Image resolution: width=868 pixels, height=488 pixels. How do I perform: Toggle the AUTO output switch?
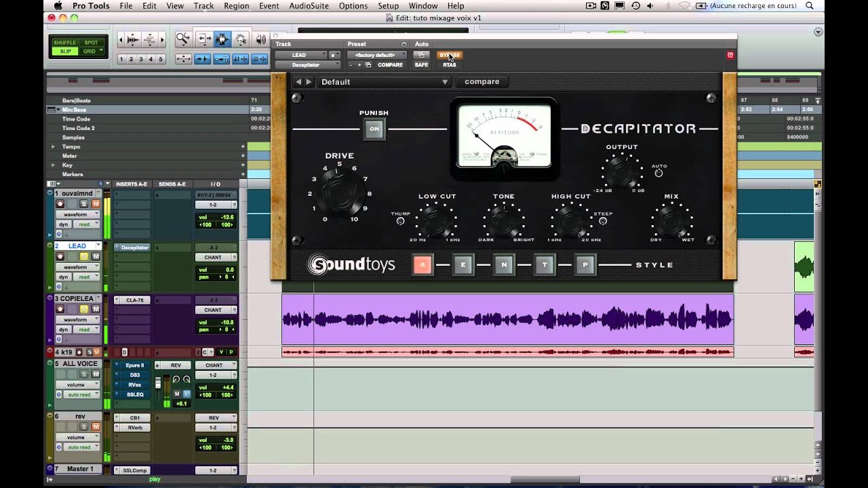(x=658, y=173)
